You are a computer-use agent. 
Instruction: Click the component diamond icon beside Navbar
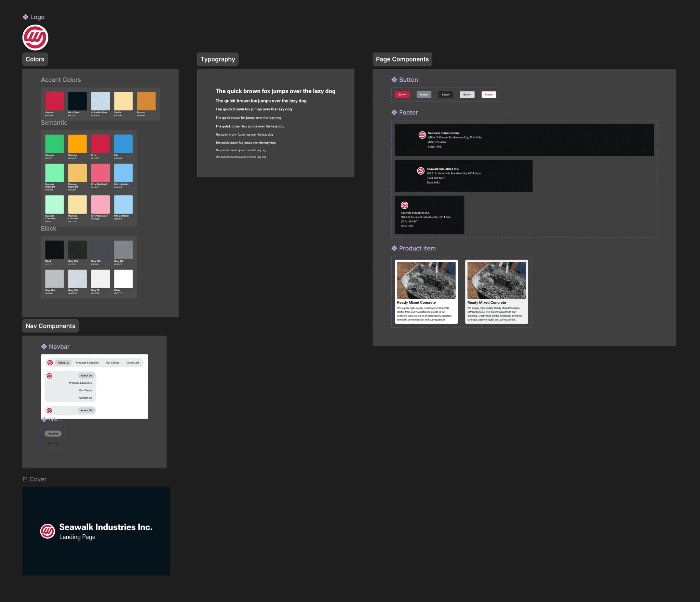[x=44, y=346]
